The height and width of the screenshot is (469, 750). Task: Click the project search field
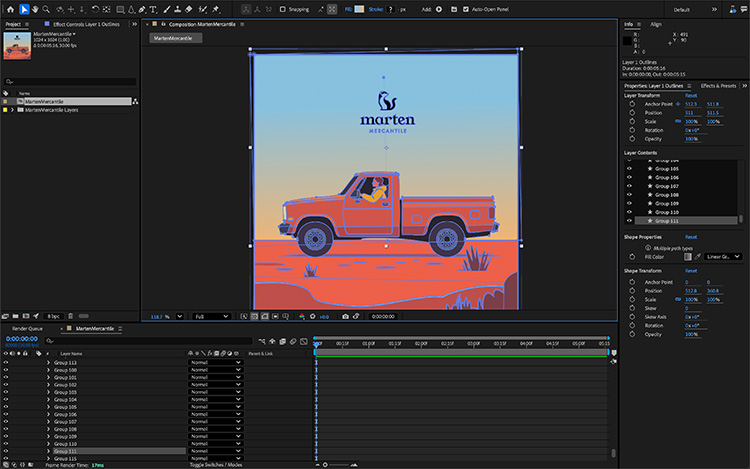point(70,81)
